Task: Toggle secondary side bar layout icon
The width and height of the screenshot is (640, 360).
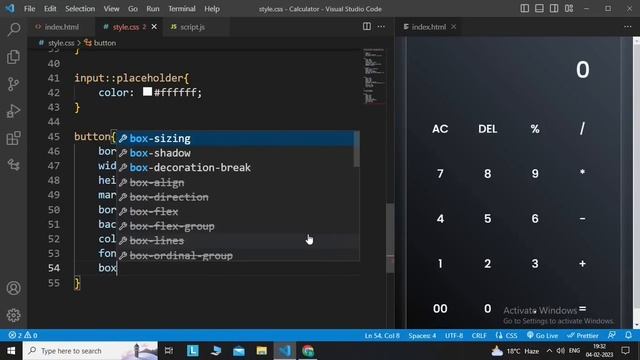Action: click(554, 9)
